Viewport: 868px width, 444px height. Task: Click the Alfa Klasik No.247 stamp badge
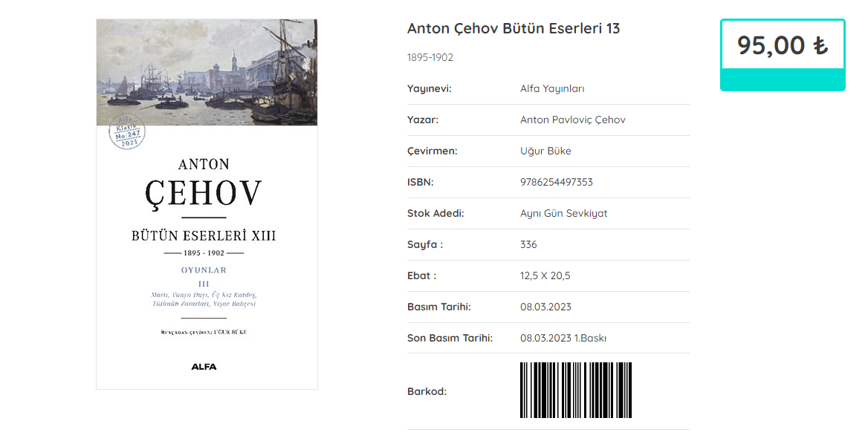coord(126,133)
